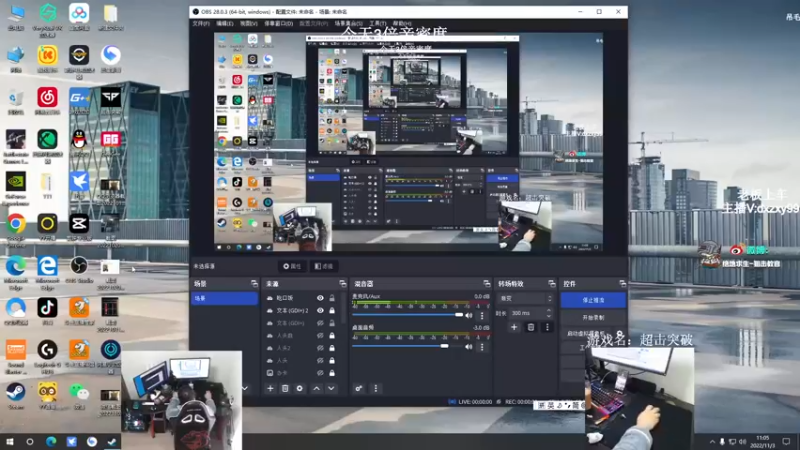Add a new source with the plus icon
Viewport: 800px width, 450px height.
pos(270,388)
